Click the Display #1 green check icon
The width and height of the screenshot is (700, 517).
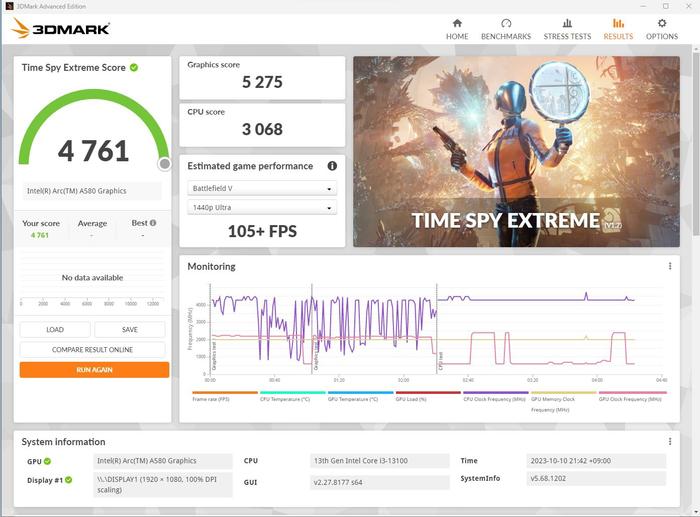tap(68, 480)
